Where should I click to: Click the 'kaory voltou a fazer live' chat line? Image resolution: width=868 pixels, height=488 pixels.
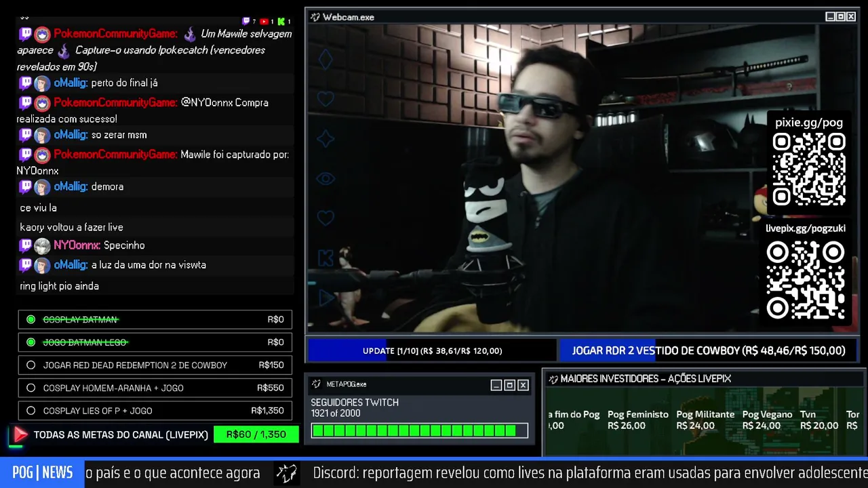tap(71, 227)
